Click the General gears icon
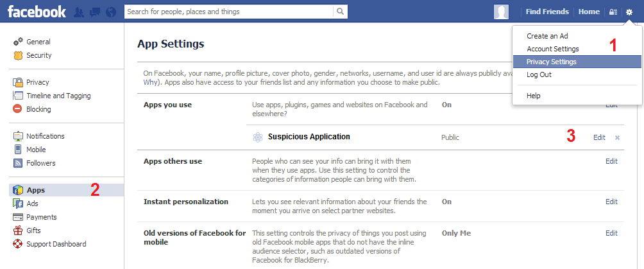 tap(18, 42)
